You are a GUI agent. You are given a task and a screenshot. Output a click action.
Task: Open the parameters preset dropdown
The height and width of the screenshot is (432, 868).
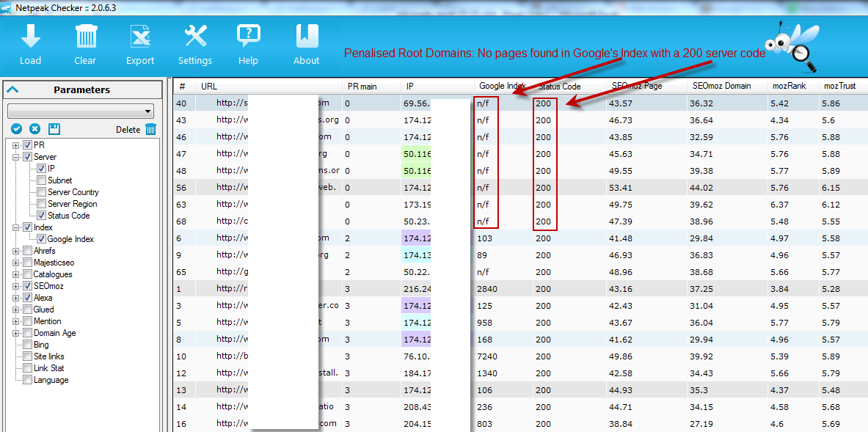pyautogui.click(x=80, y=111)
